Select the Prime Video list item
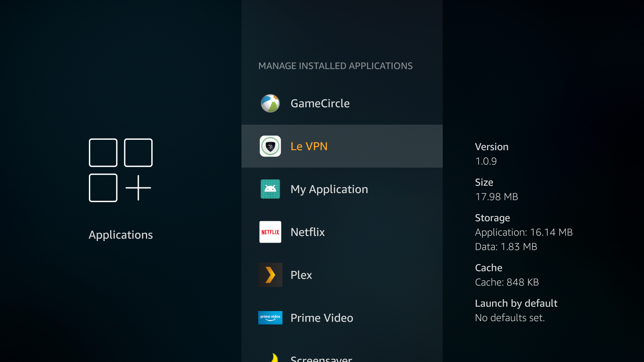The width and height of the screenshot is (644, 362). tap(322, 318)
